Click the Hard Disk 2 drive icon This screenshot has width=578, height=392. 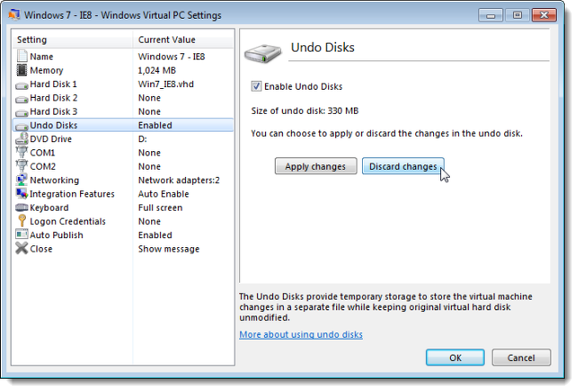click(x=22, y=99)
